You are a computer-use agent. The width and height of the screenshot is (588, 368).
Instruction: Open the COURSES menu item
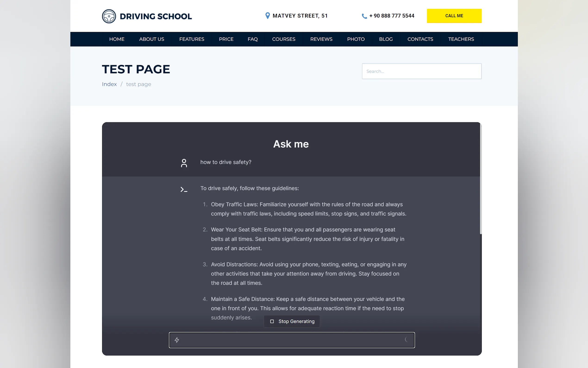[x=283, y=39]
